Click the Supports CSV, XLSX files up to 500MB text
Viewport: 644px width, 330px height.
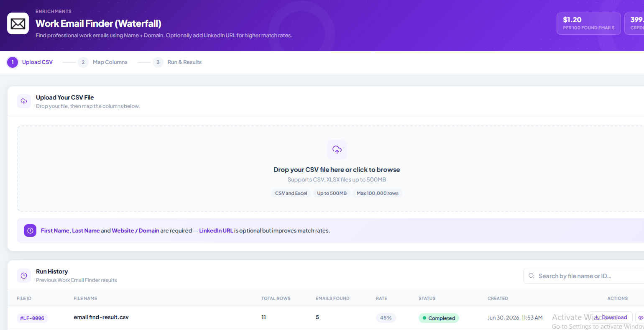[x=337, y=180]
